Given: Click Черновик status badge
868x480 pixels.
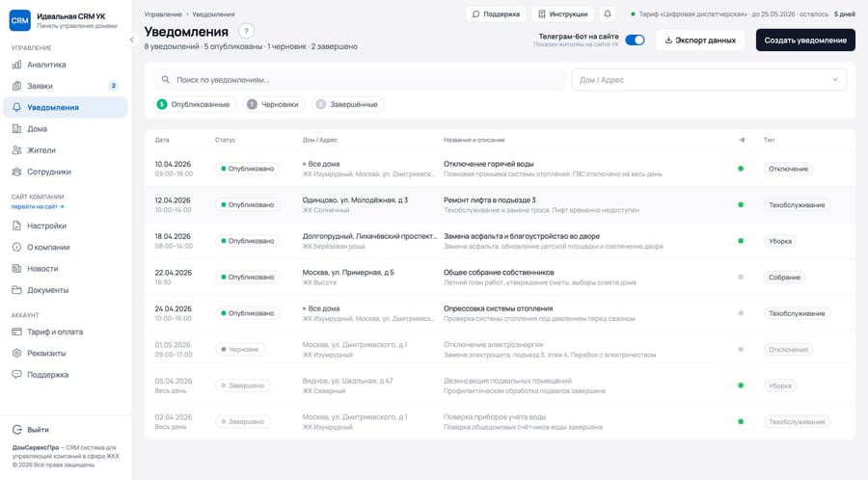Looking at the screenshot, I should tap(239, 350).
